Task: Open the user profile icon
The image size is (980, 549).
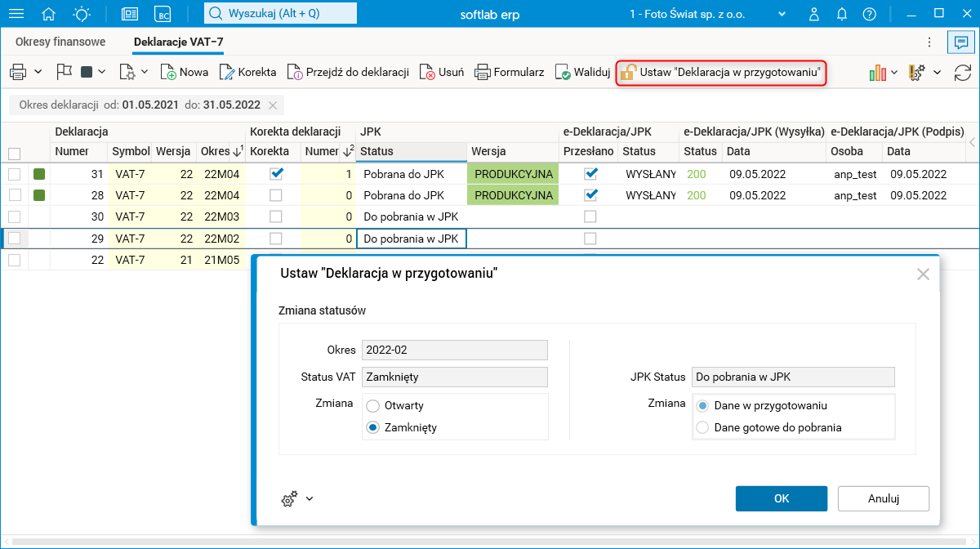Action: pyautogui.click(x=814, y=14)
